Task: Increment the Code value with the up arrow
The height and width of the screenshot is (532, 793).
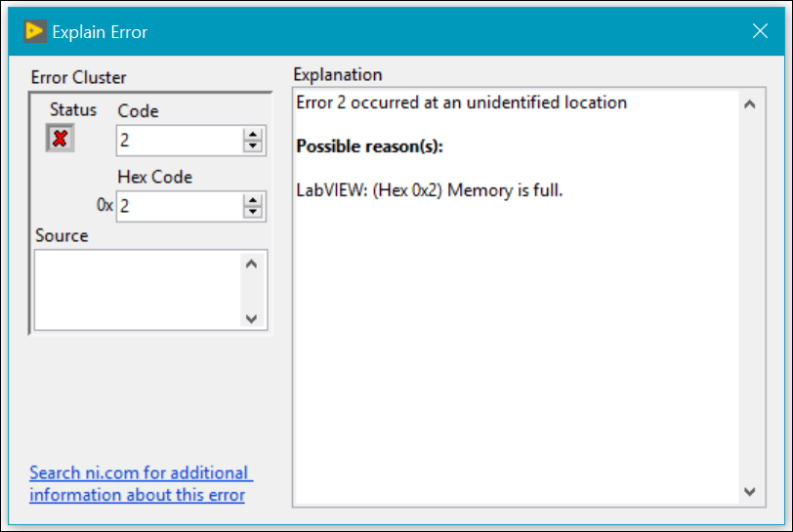Action: (x=253, y=135)
